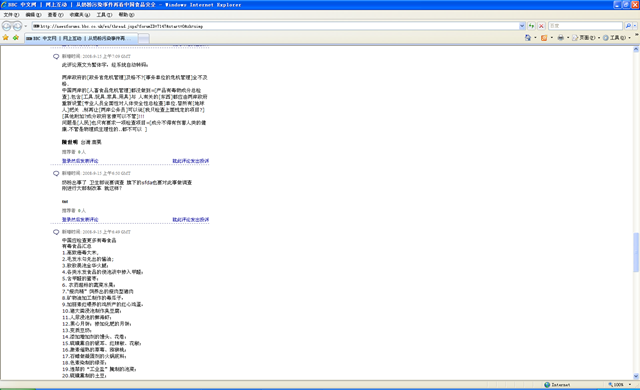Viewport: 640px width, 390px height.
Task: Open the 收藏夹 (Favorites) menu
Action: click(80, 15)
